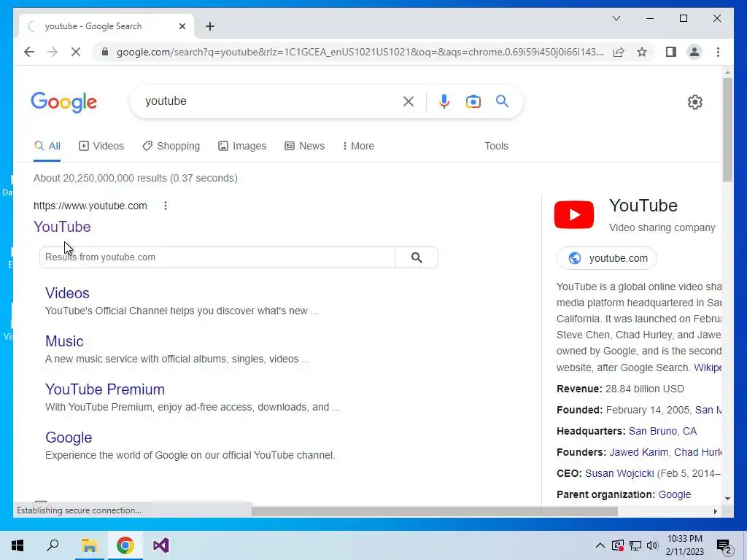Switch to Images results tab
Screen dimensions: 747x560
(242, 146)
